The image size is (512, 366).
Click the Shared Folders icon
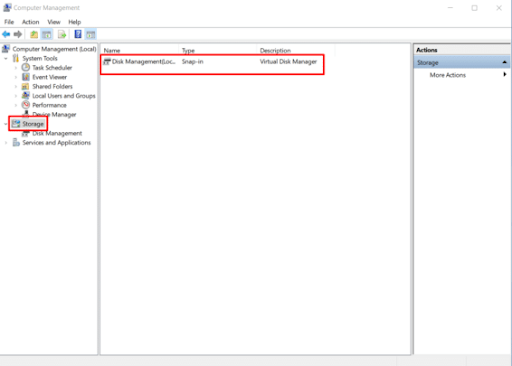(25, 86)
